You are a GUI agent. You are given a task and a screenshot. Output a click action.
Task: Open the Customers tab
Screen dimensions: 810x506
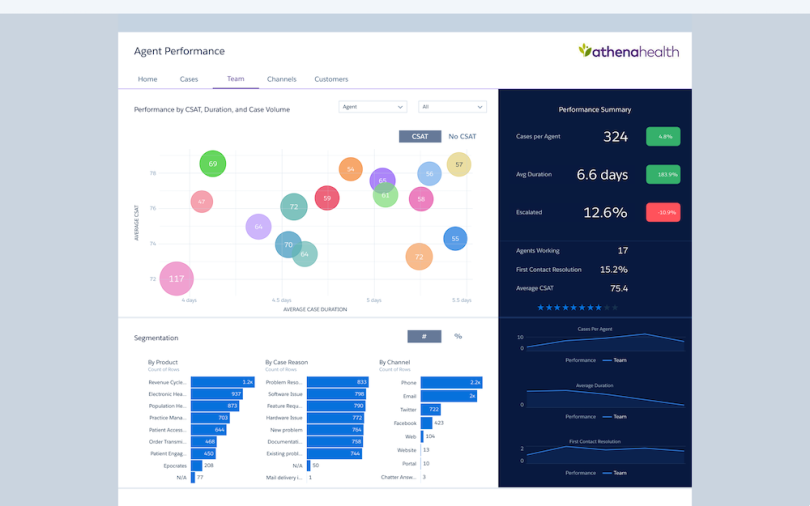pyautogui.click(x=331, y=79)
